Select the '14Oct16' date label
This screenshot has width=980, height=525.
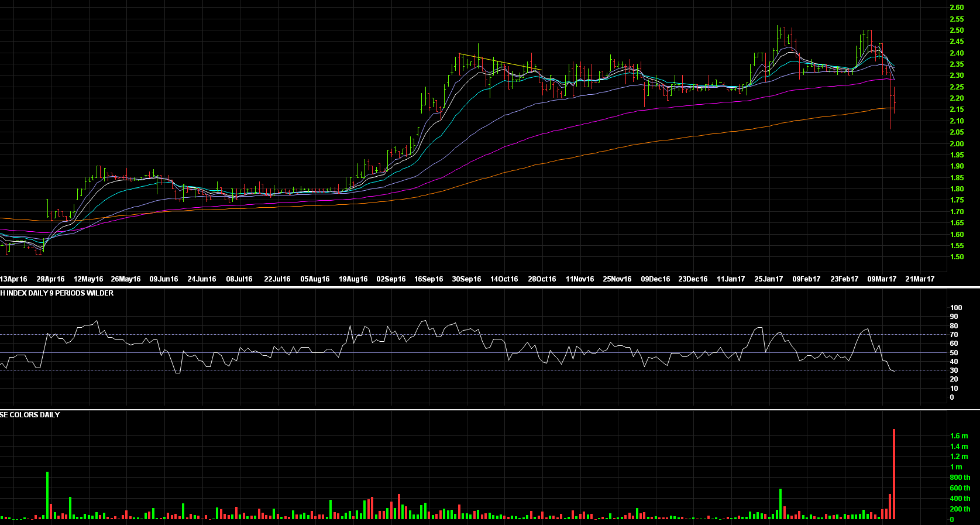[x=504, y=279]
